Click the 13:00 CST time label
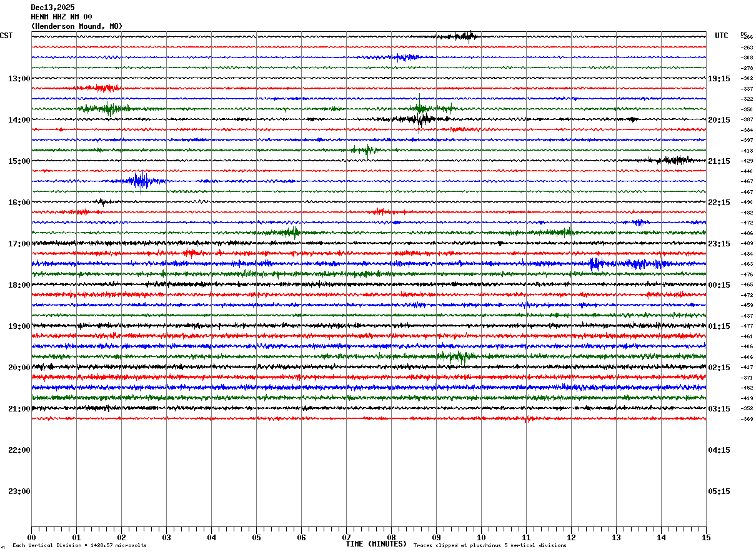Image resolution: width=756 pixels, height=554 pixels. point(19,79)
